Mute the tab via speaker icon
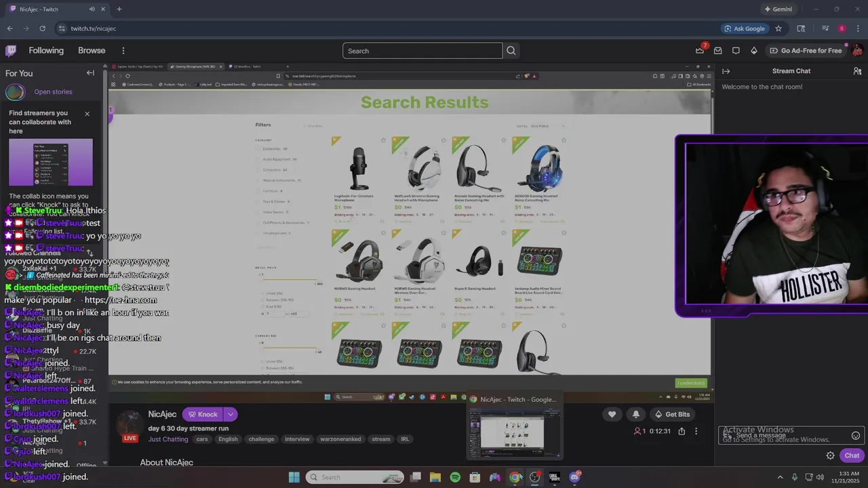Viewport: 868px width, 488px height. (92, 9)
